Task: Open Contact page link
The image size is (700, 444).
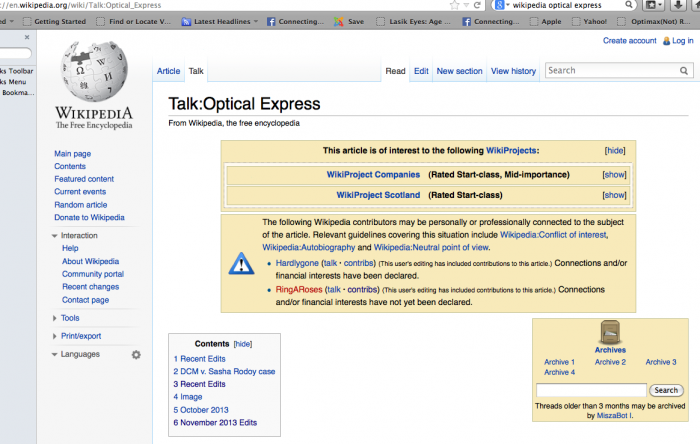Action: tap(85, 300)
